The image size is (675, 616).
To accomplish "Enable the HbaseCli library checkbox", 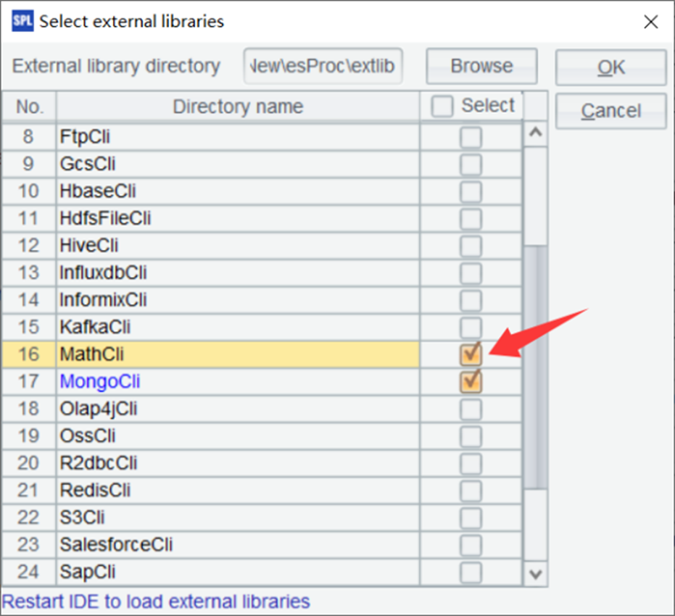I will coord(471,191).
